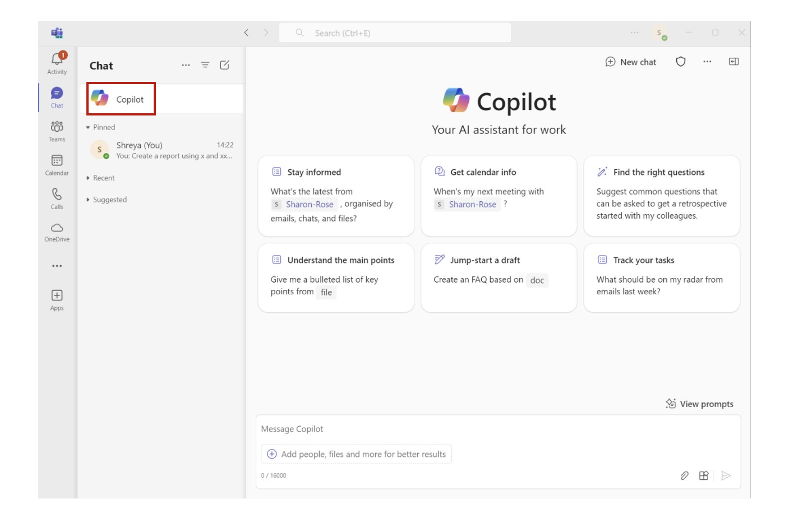Click the Microsoft Teams logo
The width and height of the screenshot is (812, 518).
coord(57,33)
